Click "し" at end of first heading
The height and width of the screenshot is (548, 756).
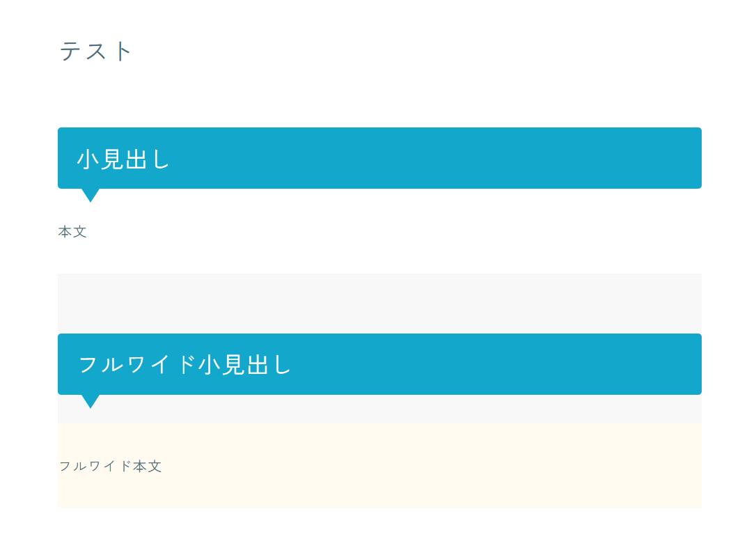pos(161,159)
